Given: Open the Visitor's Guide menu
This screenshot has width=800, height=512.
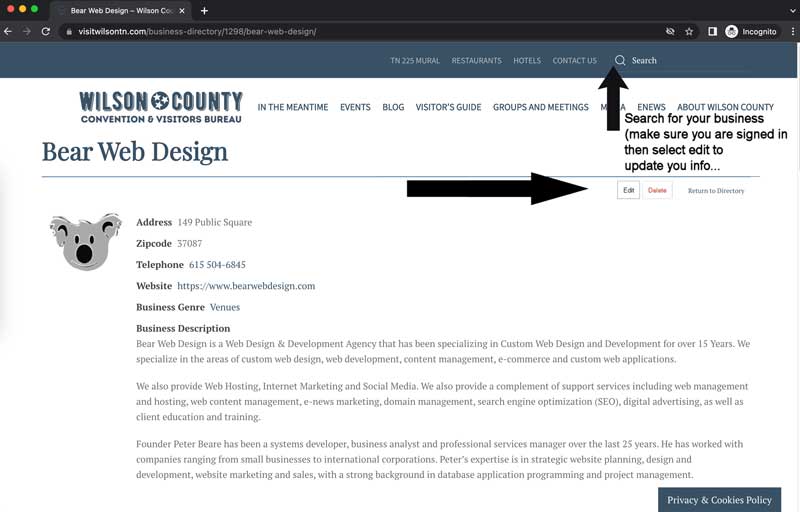Looking at the screenshot, I should pos(448,107).
